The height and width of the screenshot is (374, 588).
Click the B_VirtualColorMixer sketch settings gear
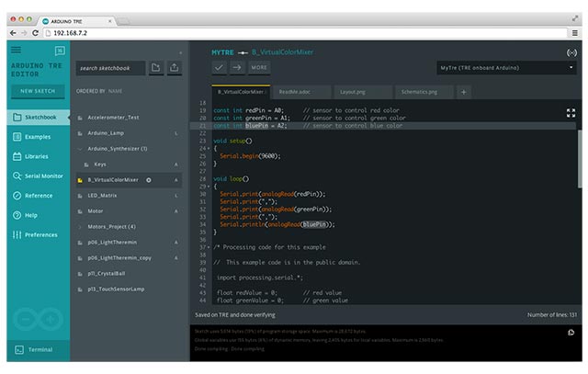click(x=148, y=179)
